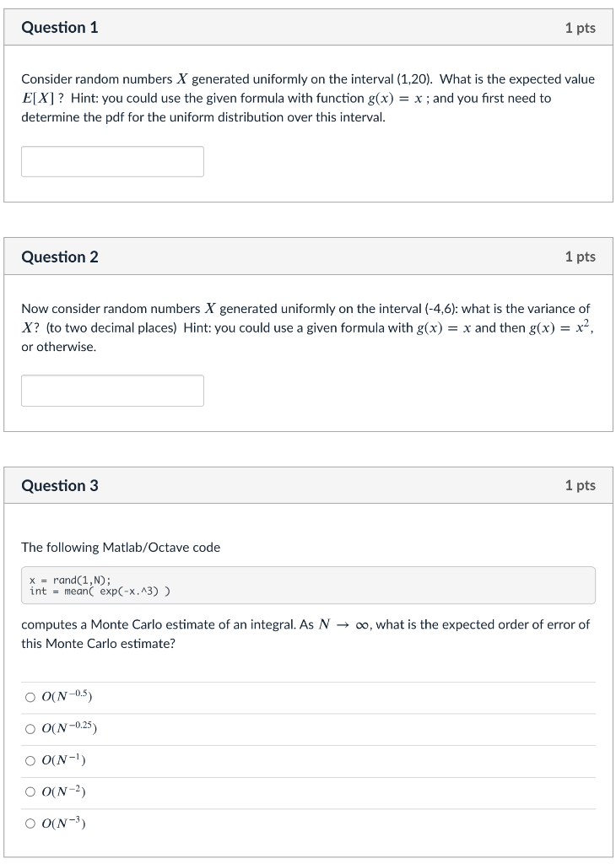Click the Question 1 header

59,27
